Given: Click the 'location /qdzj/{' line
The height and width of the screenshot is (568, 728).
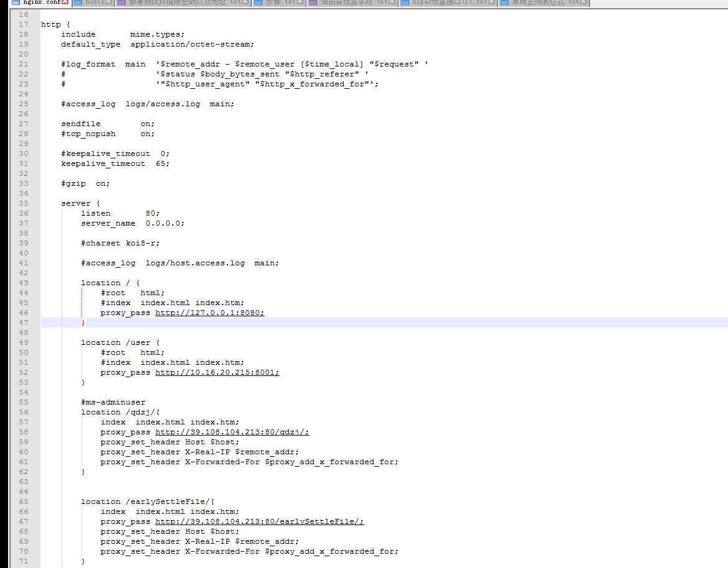Looking at the screenshot, I should click(120, 412).
